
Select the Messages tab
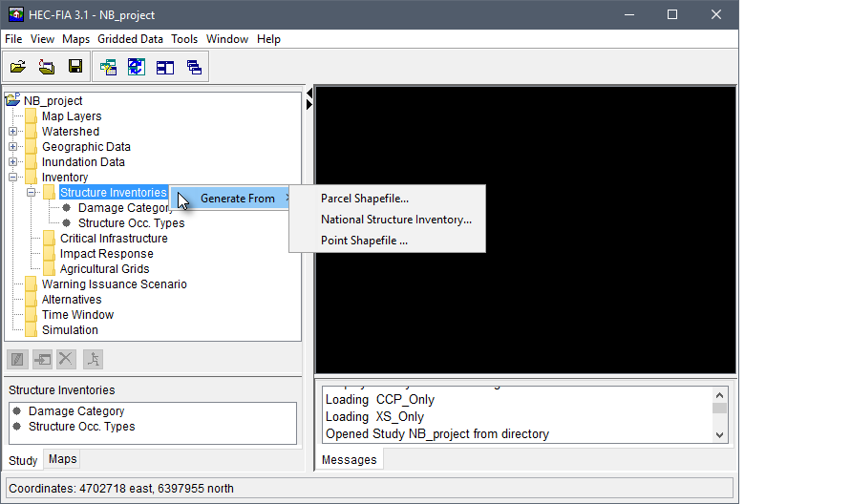(x=349, y=460)
